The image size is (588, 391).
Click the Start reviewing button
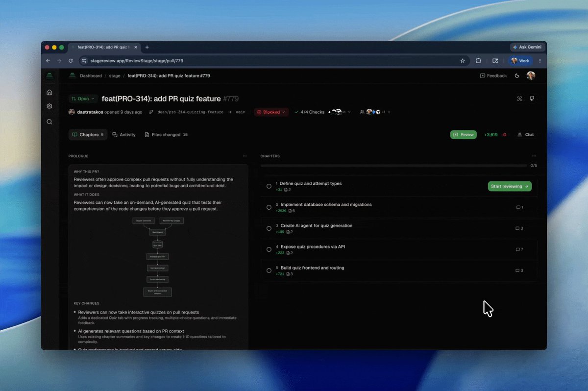tap(510, 186)
